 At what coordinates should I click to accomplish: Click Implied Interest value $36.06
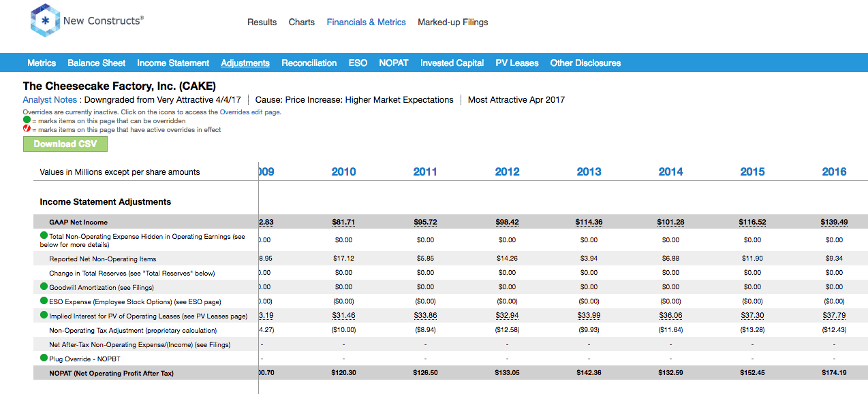pos(671,316)
